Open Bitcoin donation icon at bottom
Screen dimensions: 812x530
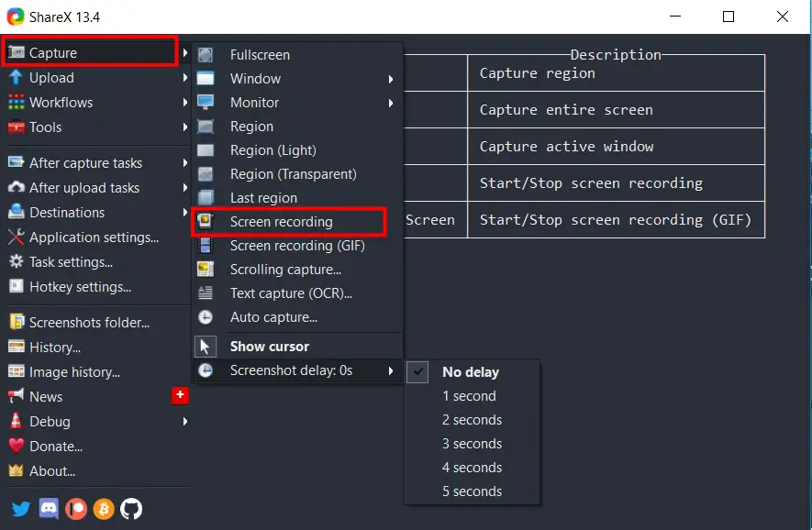tap(104, 509)
